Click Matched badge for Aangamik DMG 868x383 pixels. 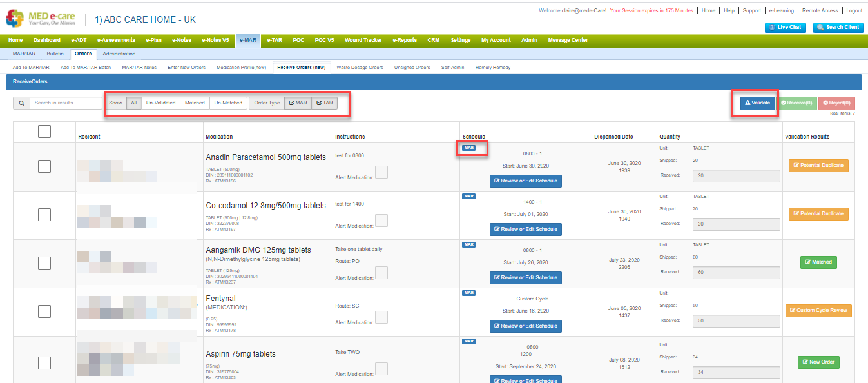point(818,262)
